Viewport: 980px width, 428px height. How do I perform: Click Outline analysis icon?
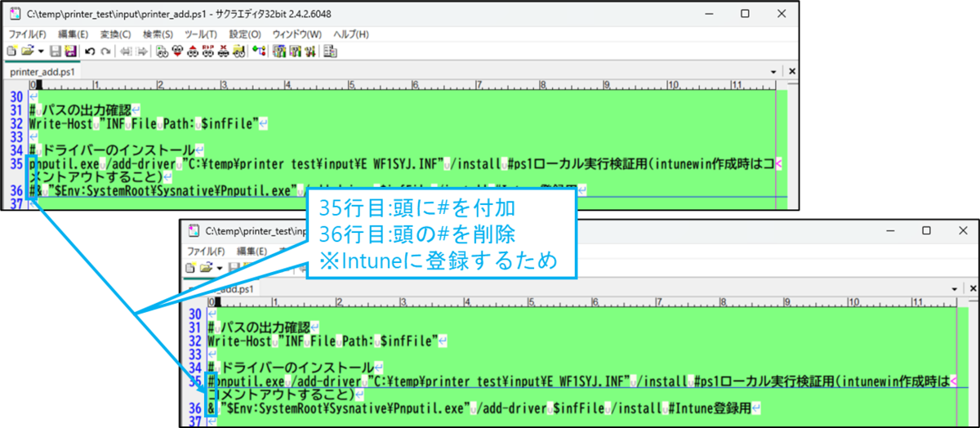click(x=259, y=51)
